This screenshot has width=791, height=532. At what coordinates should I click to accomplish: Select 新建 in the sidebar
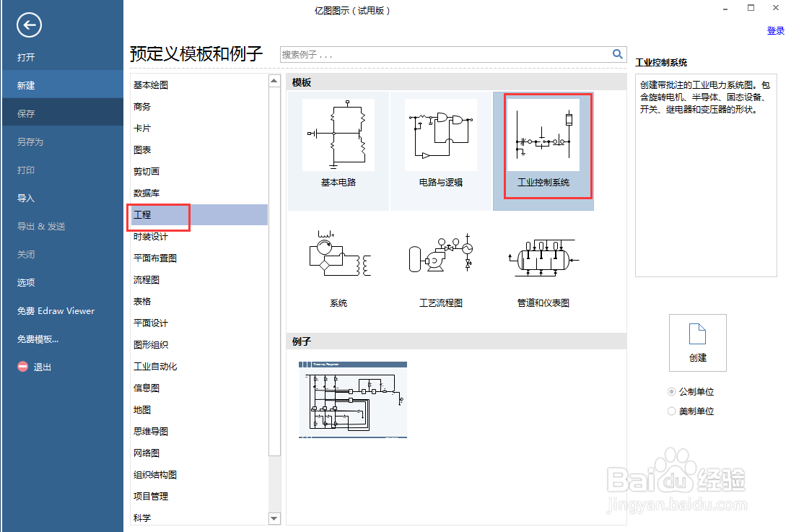click(x=61, y=86)
